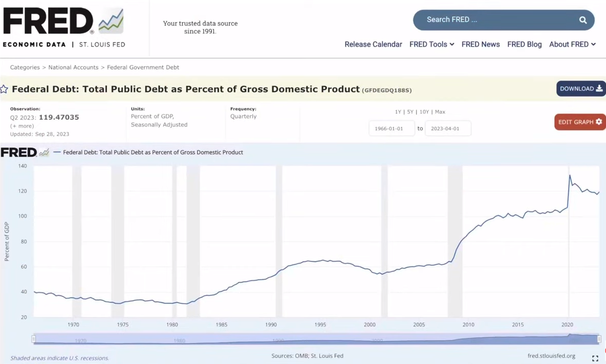
Task: Star this series as a favorite
Action: [x=5, y=89]
